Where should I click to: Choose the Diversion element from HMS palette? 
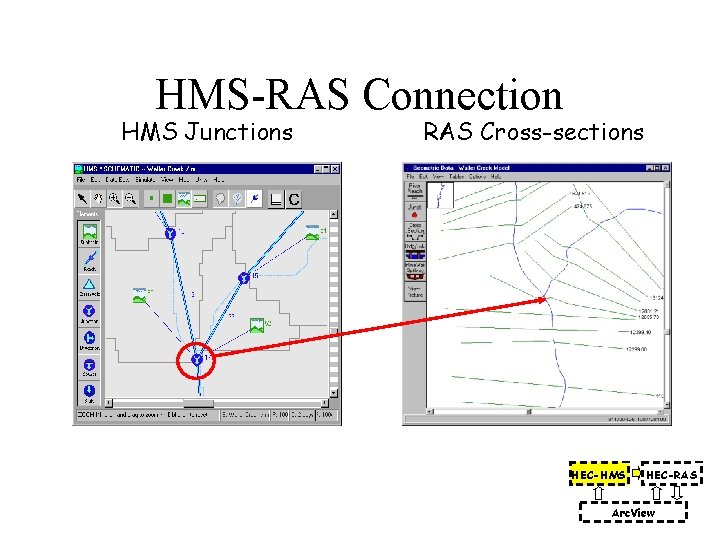pyautogui.click(x=89, y=340)
